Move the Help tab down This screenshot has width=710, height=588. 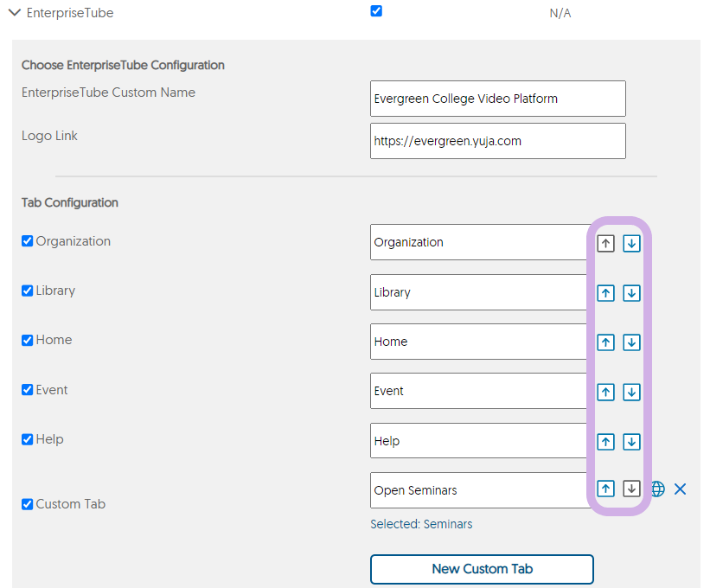(x=631, y=441)
